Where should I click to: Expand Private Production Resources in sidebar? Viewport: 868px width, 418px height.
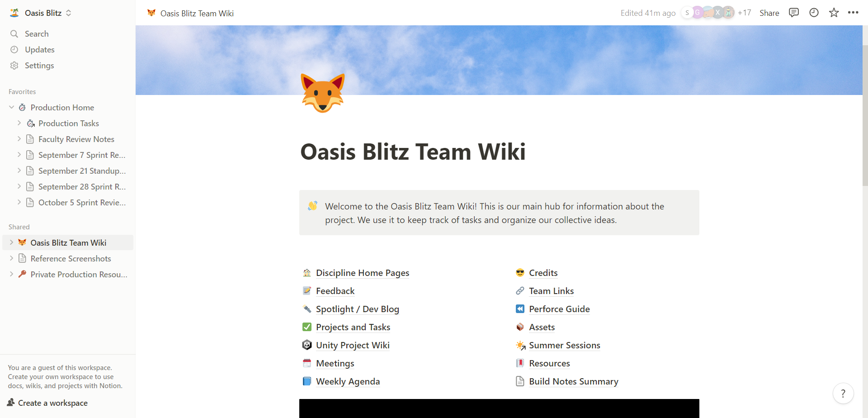click(x=11, y=274)
